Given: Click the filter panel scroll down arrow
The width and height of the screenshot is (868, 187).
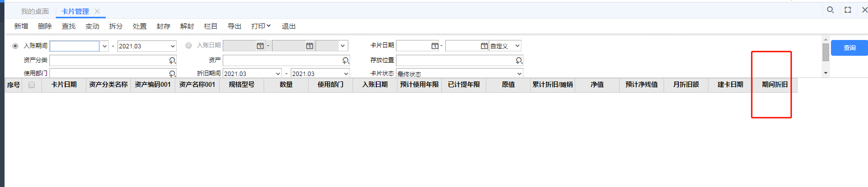Looking at the screenshot, I should tap(826, 73).
